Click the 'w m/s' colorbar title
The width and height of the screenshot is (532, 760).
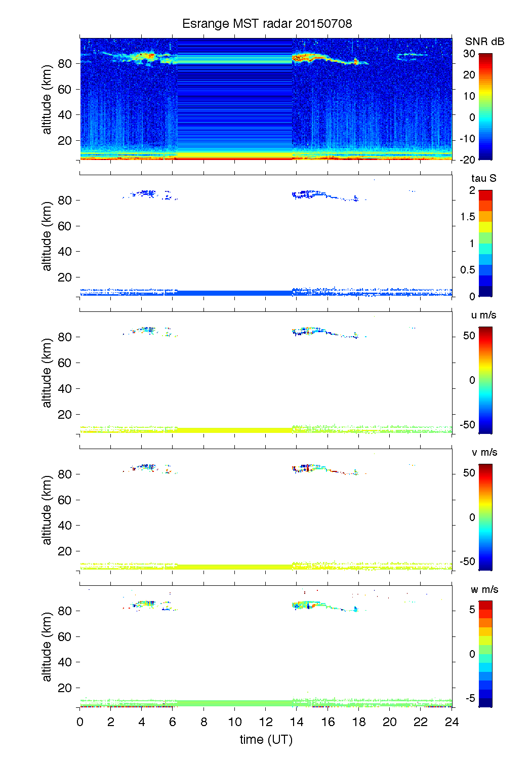(x=484, y=589)
